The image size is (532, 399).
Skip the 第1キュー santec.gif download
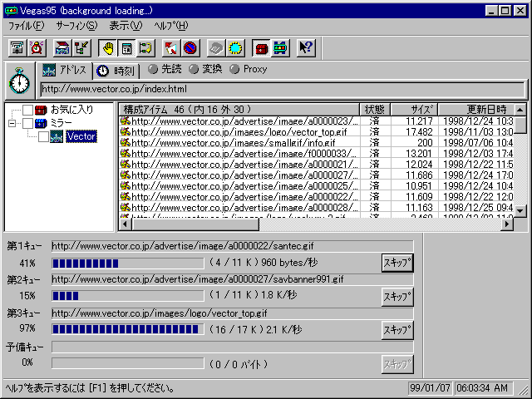point(397,263)
